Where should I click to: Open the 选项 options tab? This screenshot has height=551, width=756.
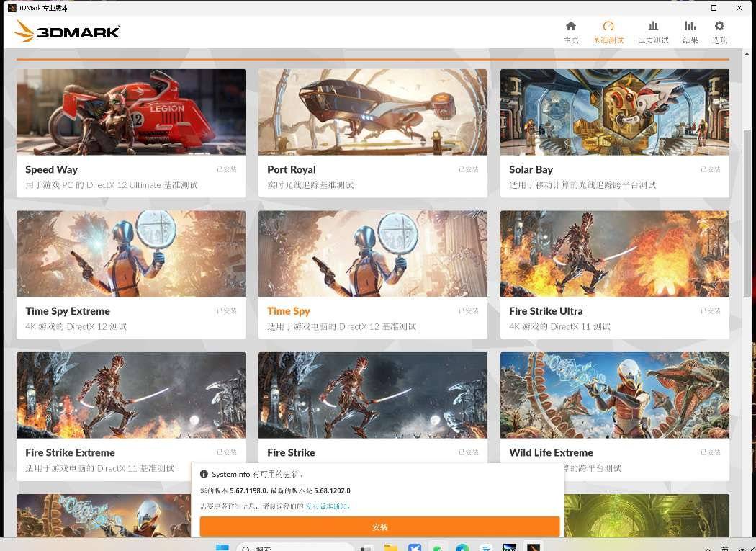719,32
